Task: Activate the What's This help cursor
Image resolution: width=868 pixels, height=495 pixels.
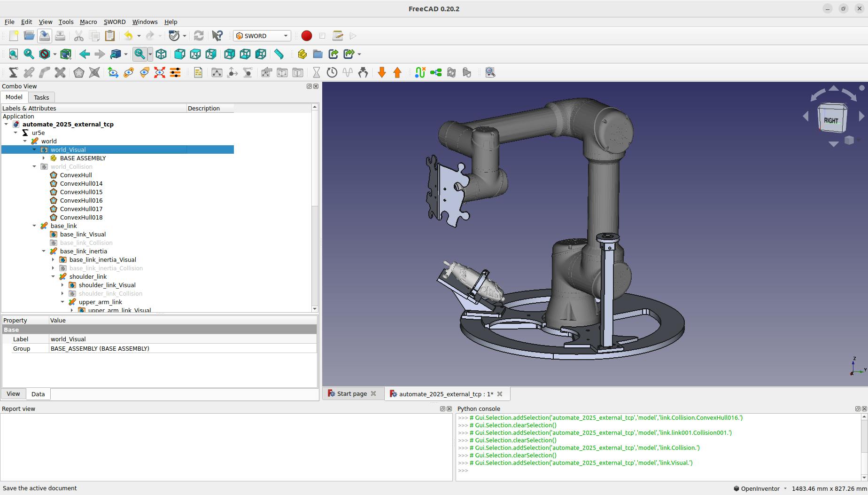Action: click(x=217, y=36)
